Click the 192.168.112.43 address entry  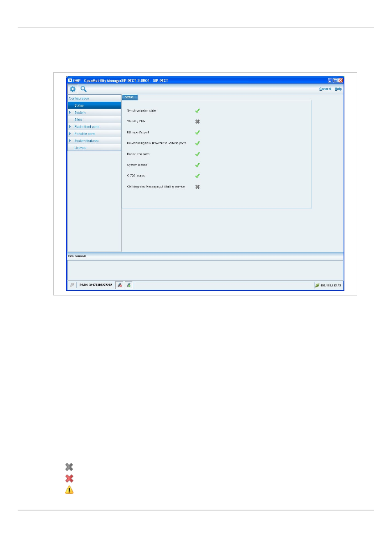tap(330, 286)
